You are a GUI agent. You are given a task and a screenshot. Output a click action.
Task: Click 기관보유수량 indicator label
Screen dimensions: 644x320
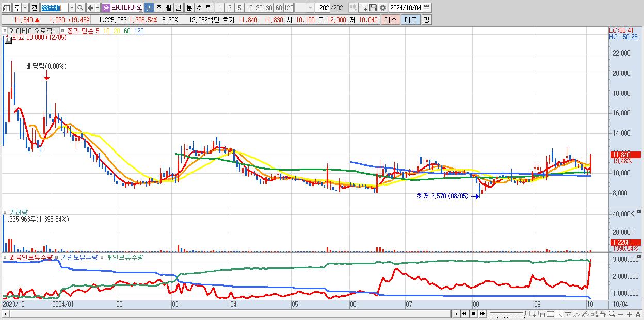tap(79, 257)
